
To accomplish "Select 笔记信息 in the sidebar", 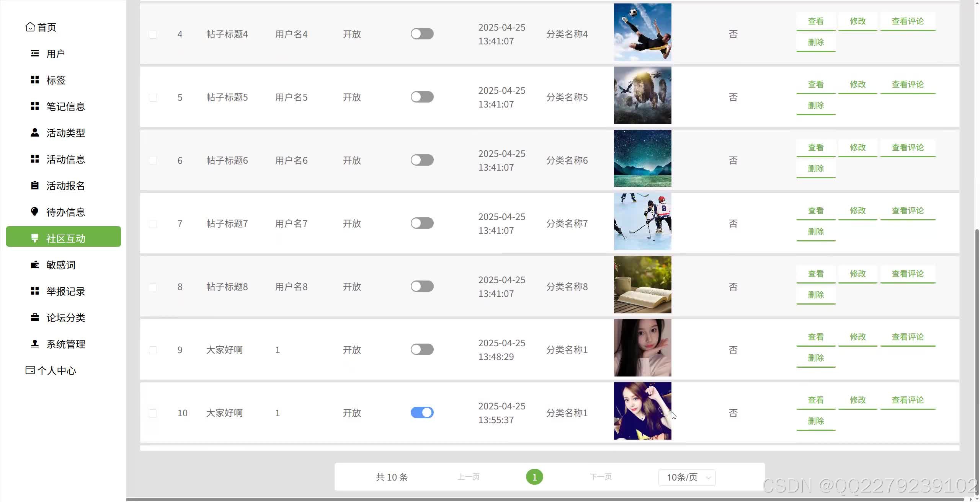I will [65, 106].
